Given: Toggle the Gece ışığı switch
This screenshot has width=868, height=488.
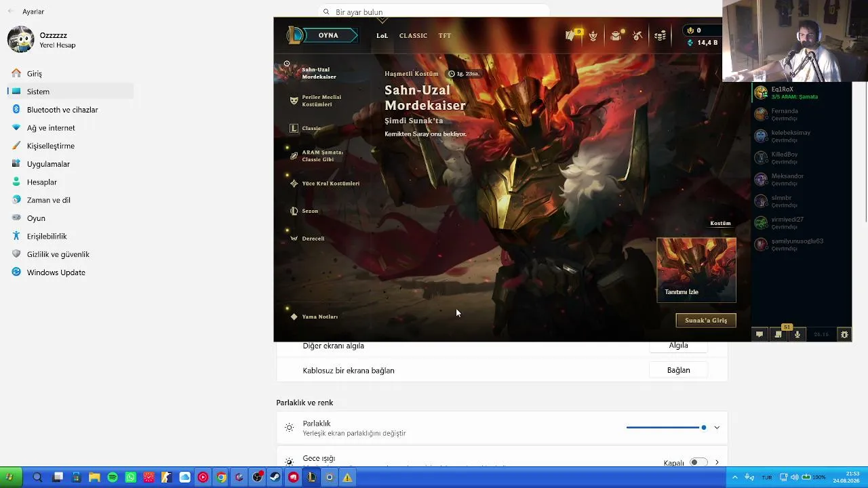Looking at the screenshot, I should coord(698,462).
